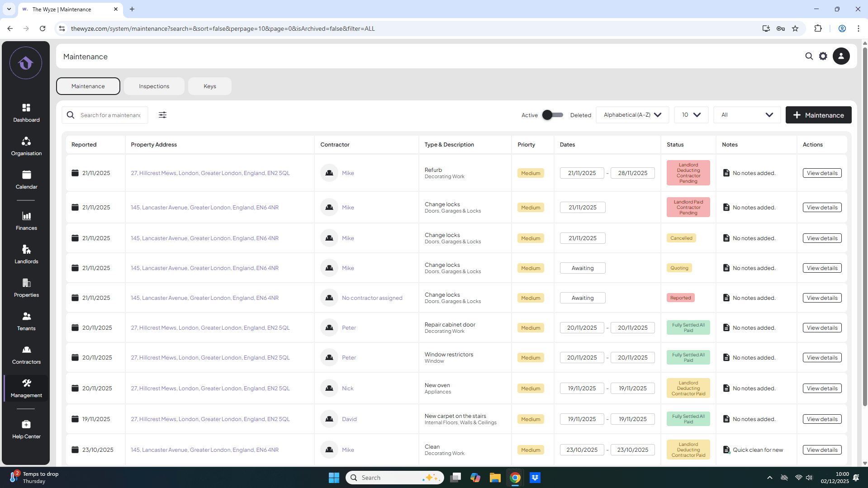The image size is (868, 488).
Task: Click the user profile avatar icon
Action: (x=841, y=56)
